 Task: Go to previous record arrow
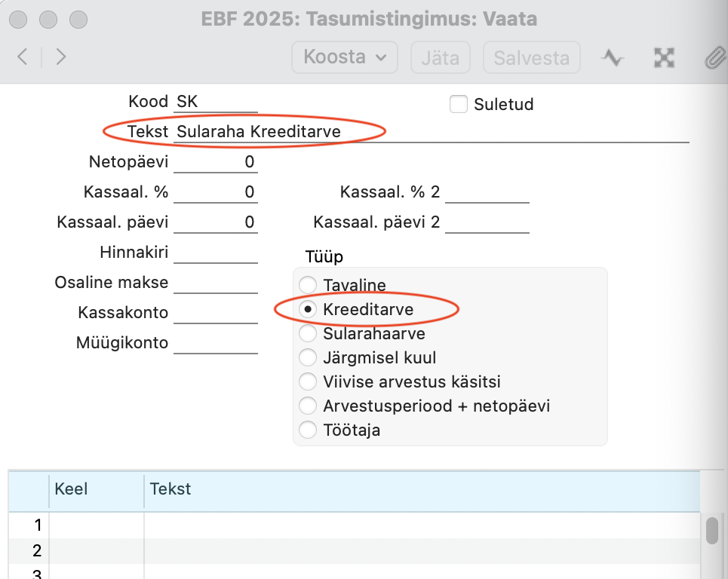point(23,57)
